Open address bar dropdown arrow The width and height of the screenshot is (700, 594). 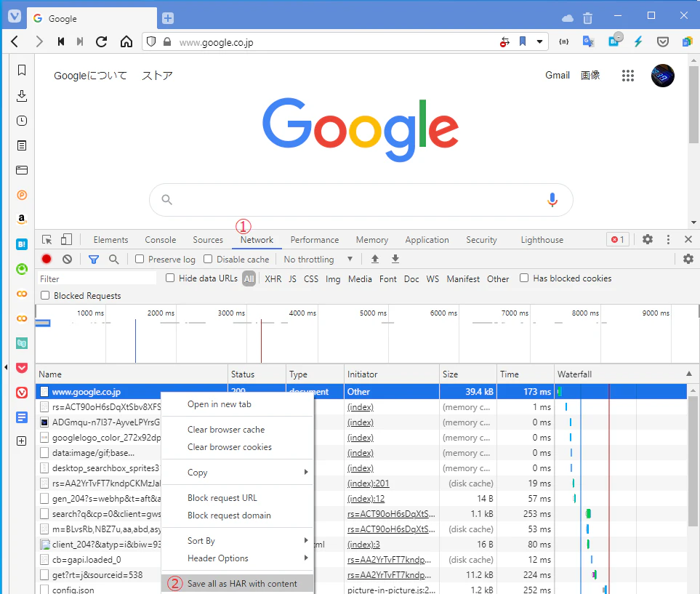[540, 41]
